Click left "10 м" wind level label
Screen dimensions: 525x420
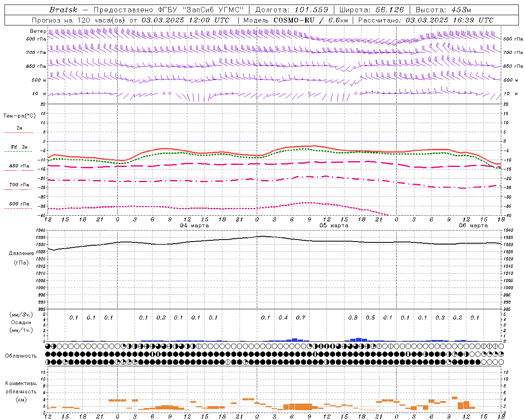[x=39, y=94]
